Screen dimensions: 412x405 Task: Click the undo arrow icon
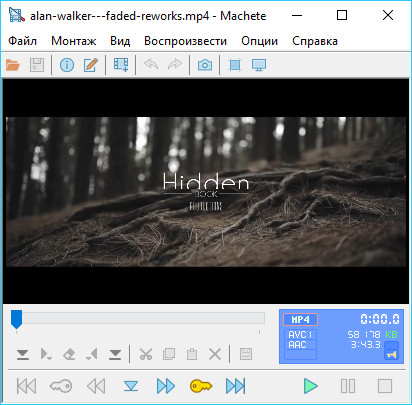pos(151,64)
